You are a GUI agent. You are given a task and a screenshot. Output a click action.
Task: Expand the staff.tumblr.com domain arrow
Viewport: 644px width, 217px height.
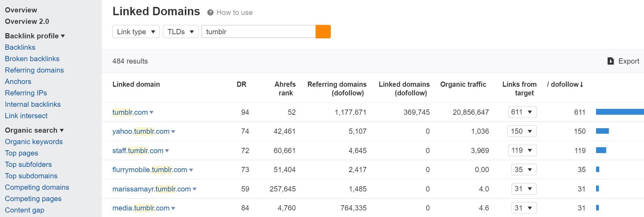click(167, 151)
